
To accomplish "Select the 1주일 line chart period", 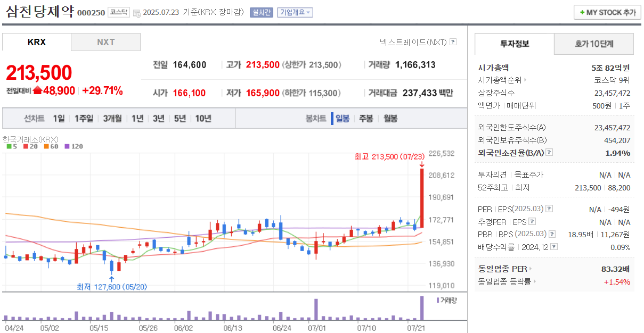I will 84,119.
